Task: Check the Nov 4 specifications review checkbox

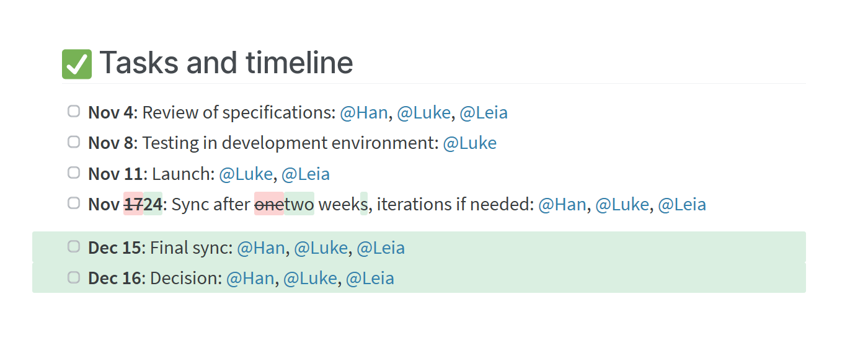Action: (74, 112)
